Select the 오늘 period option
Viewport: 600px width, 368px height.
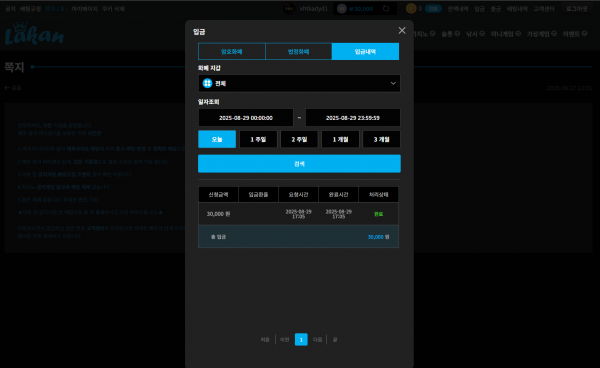(217, 139)
